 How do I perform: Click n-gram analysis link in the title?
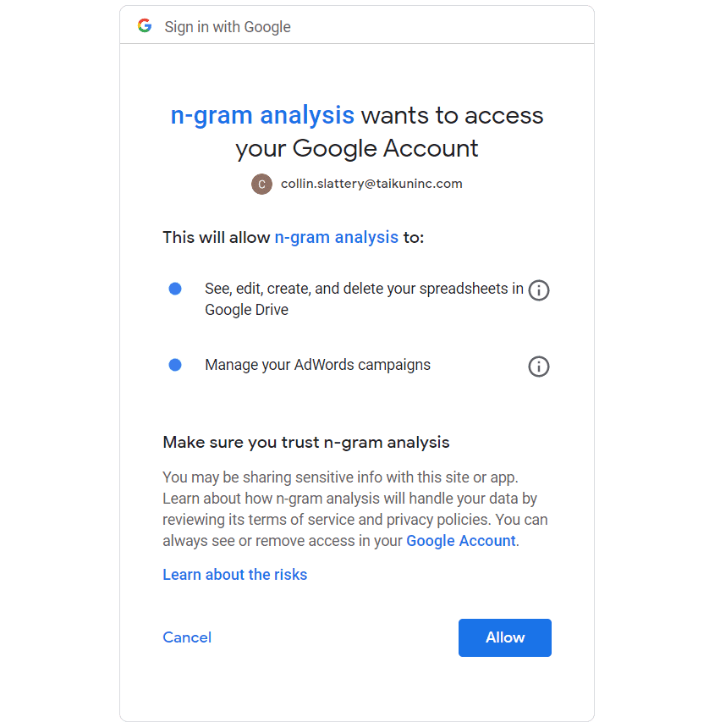pyautogui.click(x=262, y=115)
